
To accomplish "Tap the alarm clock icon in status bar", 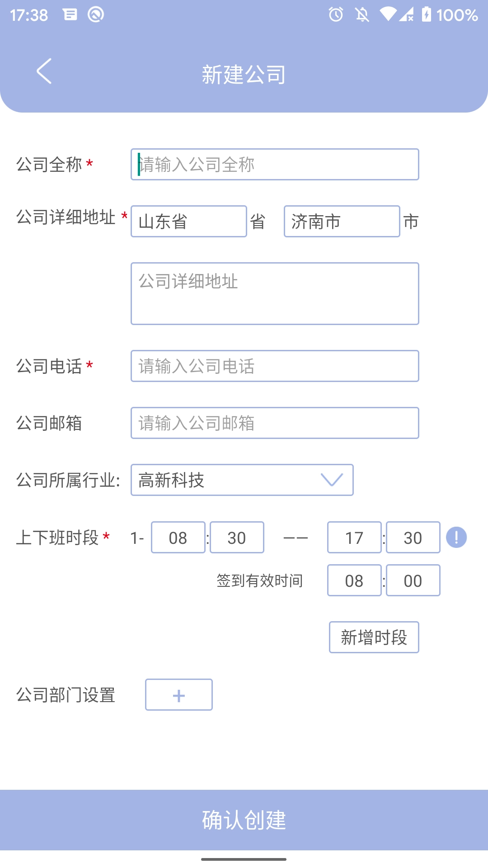I will tap(335, 15).
